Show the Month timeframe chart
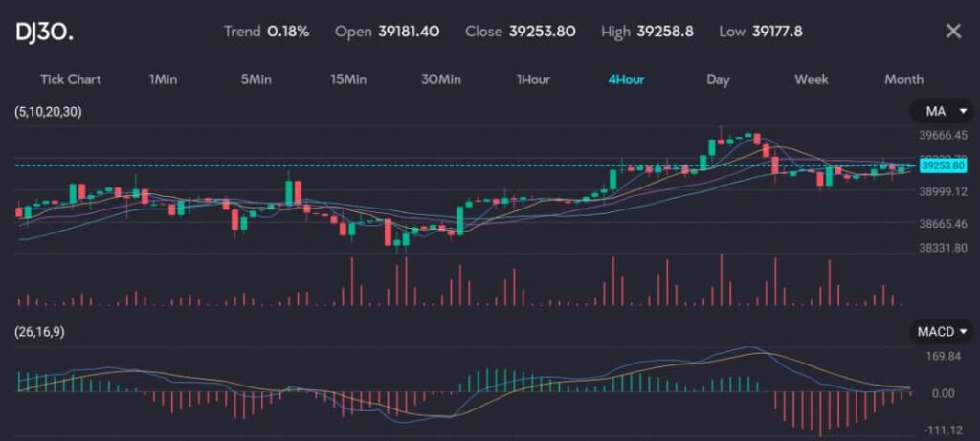Image resolution: width=980 pixels, height=441 pixels. click(903, 79)
